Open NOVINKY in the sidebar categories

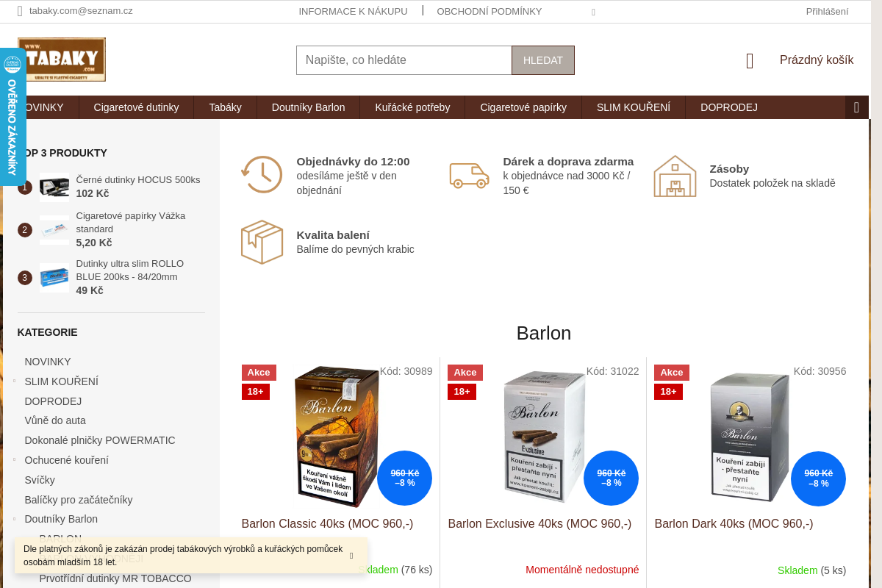(x=48, y=362)
